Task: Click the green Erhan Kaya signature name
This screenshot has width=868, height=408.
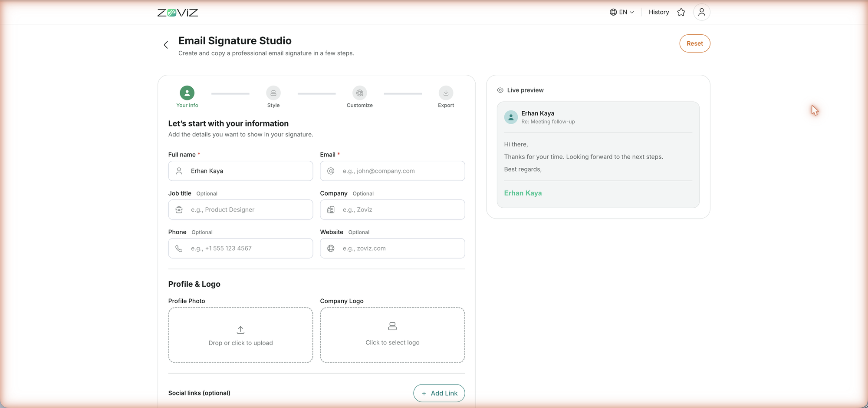Action: (523, 193)
